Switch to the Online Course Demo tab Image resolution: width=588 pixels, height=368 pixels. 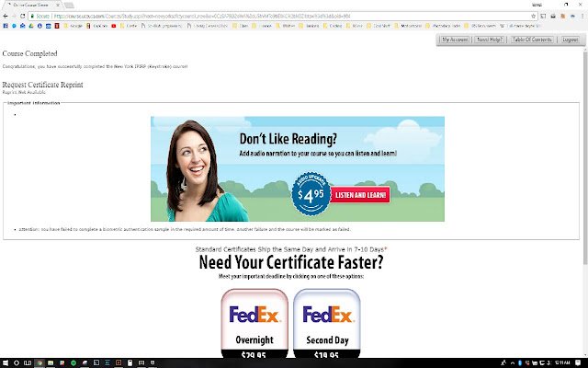coord(31,5)
